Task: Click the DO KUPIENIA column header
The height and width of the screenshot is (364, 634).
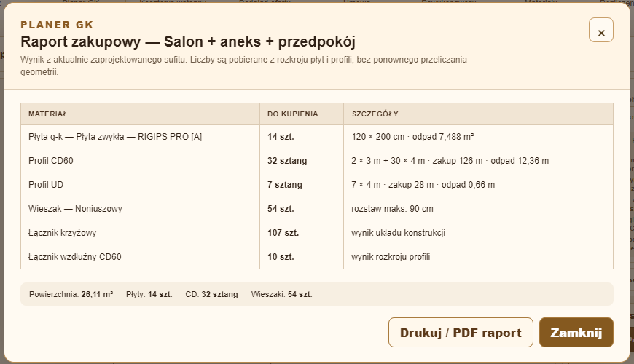Action: pos(302,114)
